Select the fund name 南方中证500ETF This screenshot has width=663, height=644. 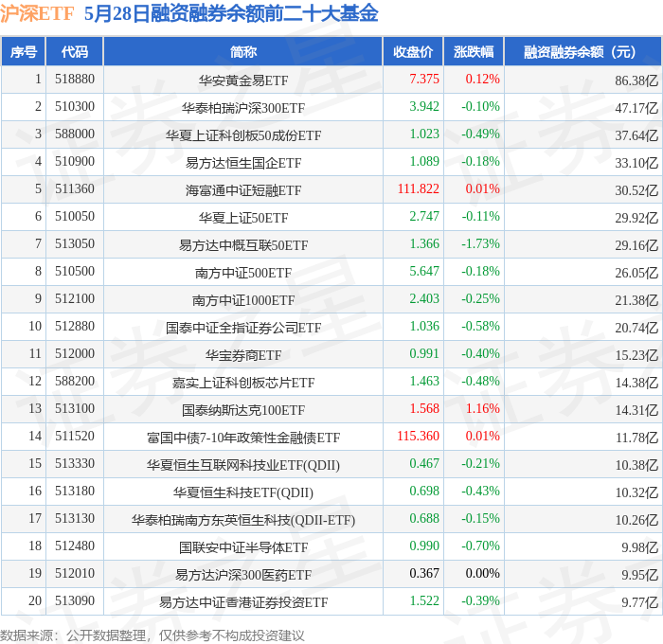click(x=243, y=273)
